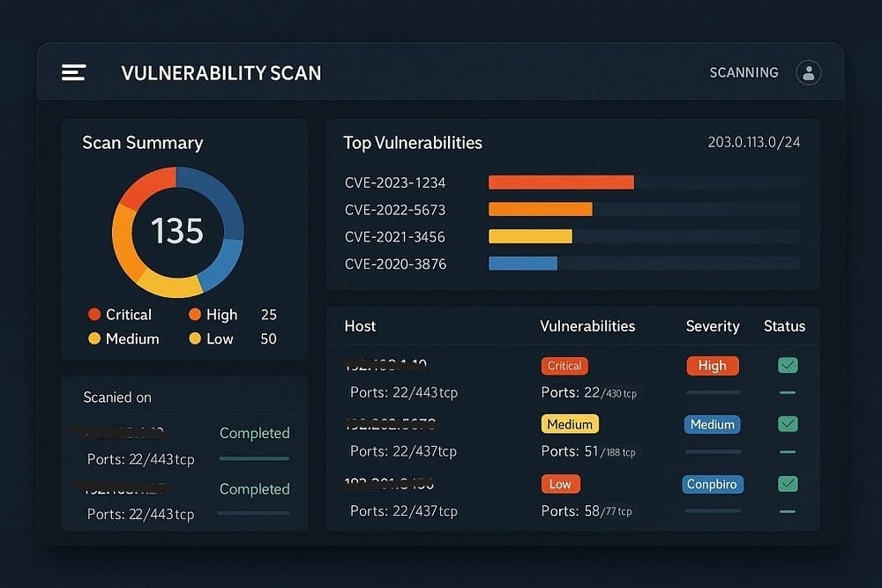
Task: Open the hamburger menu icon
Action: 74,72
